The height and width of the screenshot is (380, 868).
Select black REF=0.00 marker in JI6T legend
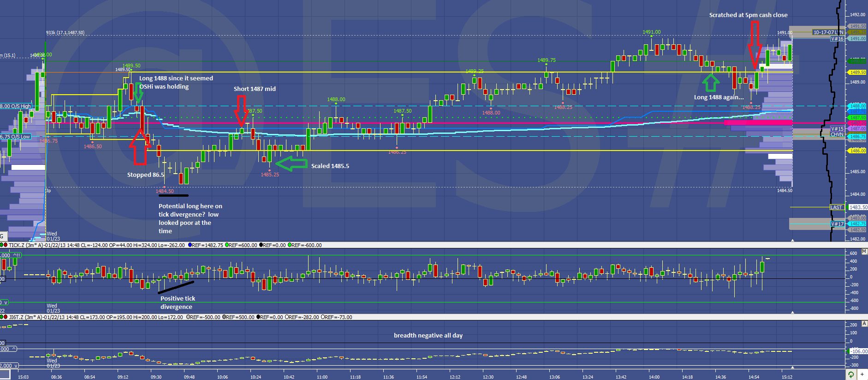pos(258,317)
